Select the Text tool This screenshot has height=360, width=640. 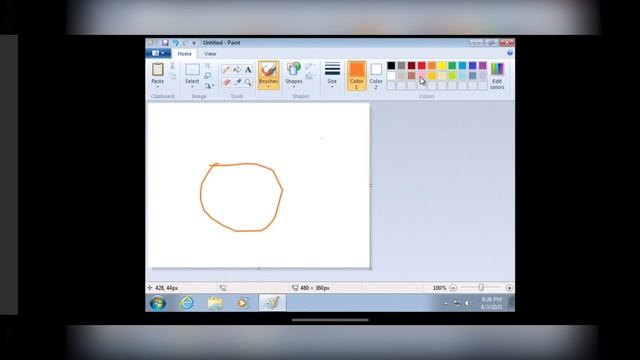coord(248,70)
